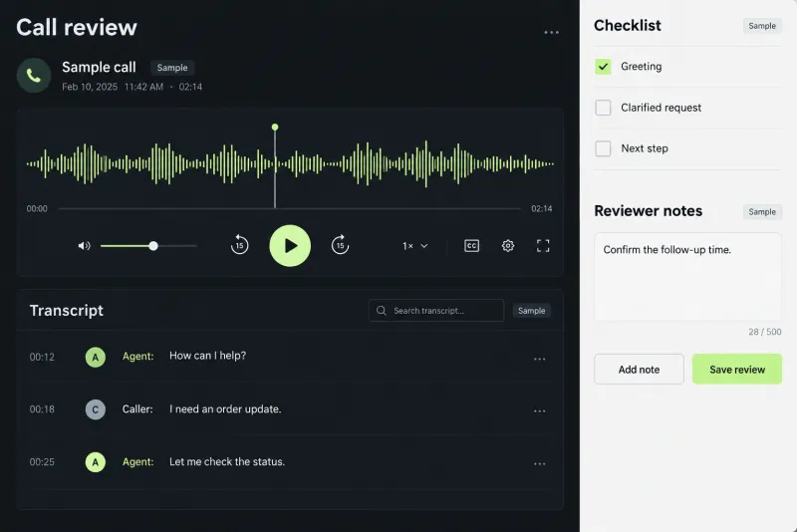The image size is (797, 532).
Task: Rewind the recording 15 seconds
Action: (x=239, y=245)
